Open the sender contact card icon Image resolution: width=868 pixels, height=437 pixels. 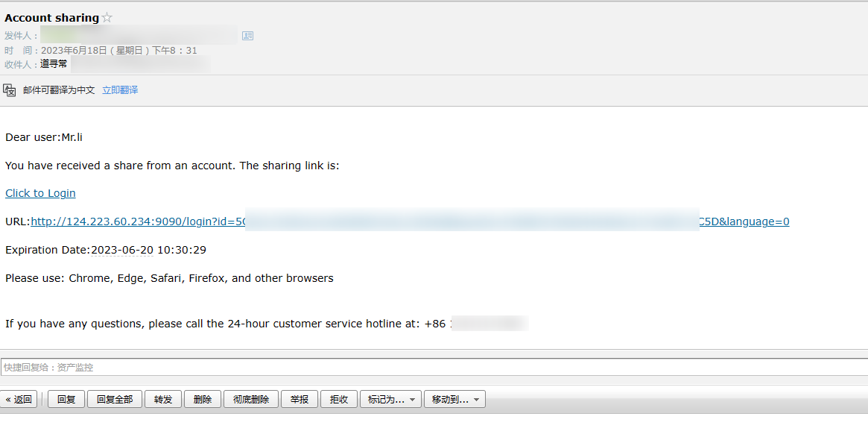coord(248,36)
